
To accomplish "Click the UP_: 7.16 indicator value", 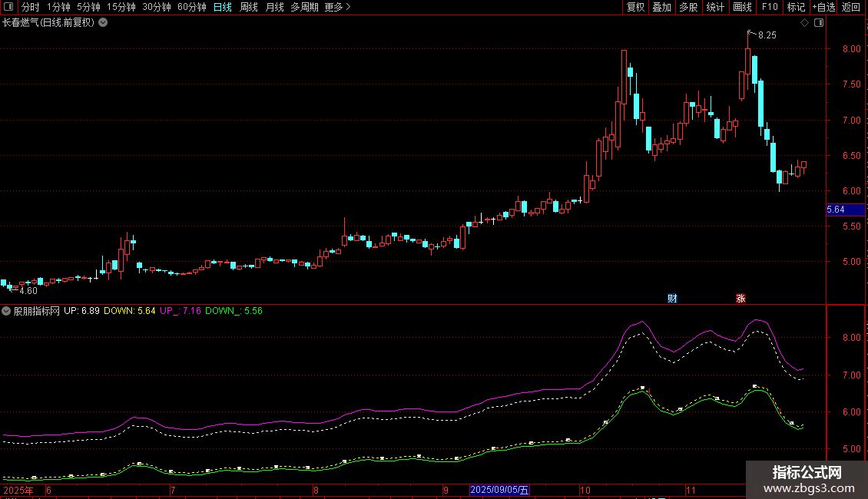I will 181,311.
